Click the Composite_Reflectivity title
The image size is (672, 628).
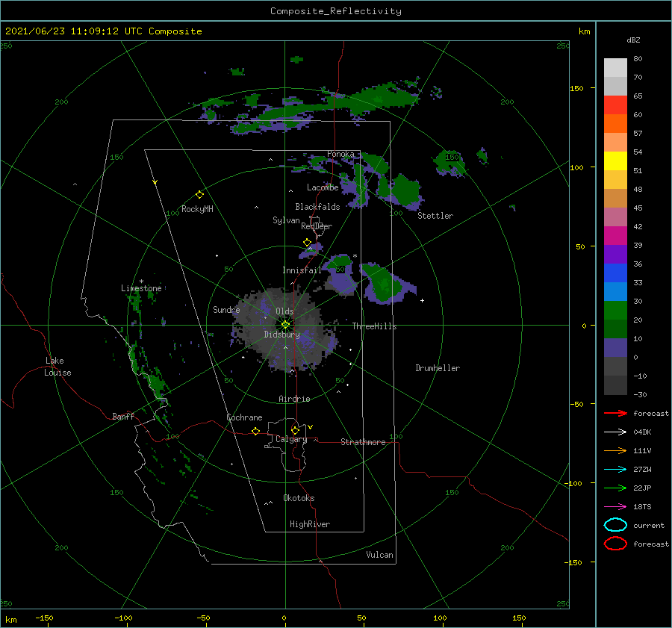(336, 11)
